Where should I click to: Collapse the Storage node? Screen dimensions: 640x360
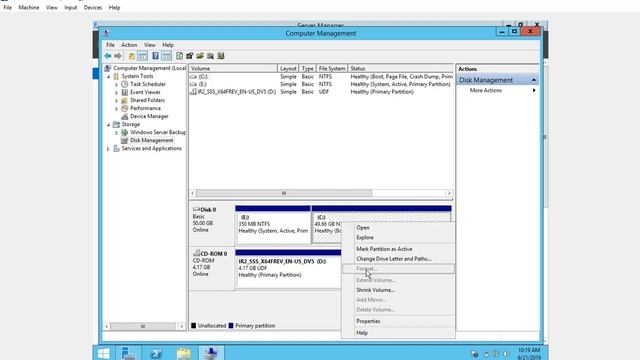tap(109, 124)
